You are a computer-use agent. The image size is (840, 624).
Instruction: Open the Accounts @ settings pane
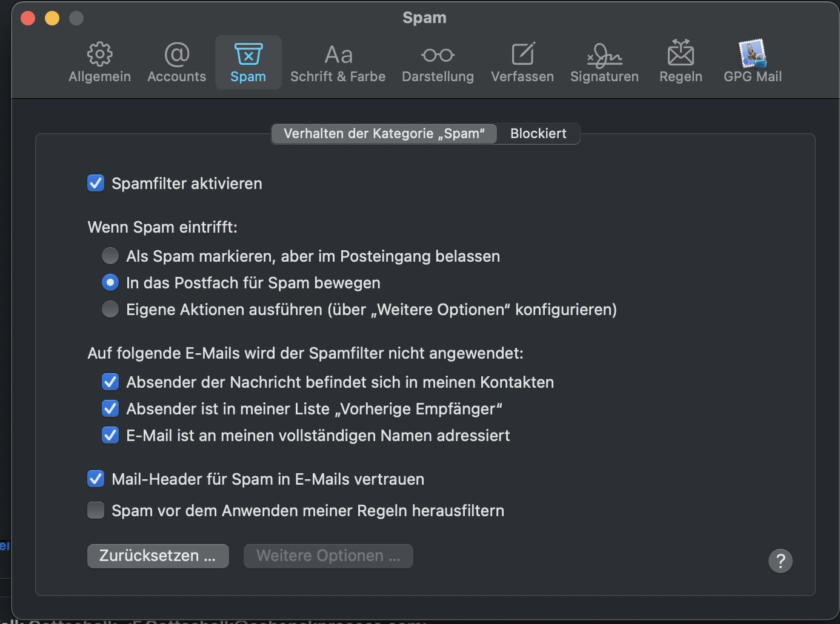(x=176, y=62)
